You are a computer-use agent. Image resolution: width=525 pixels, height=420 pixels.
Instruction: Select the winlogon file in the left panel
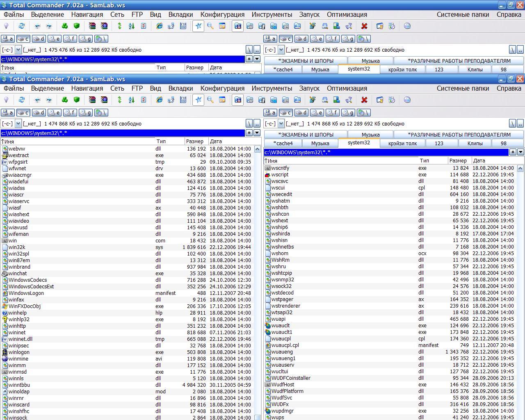(19, 352)
